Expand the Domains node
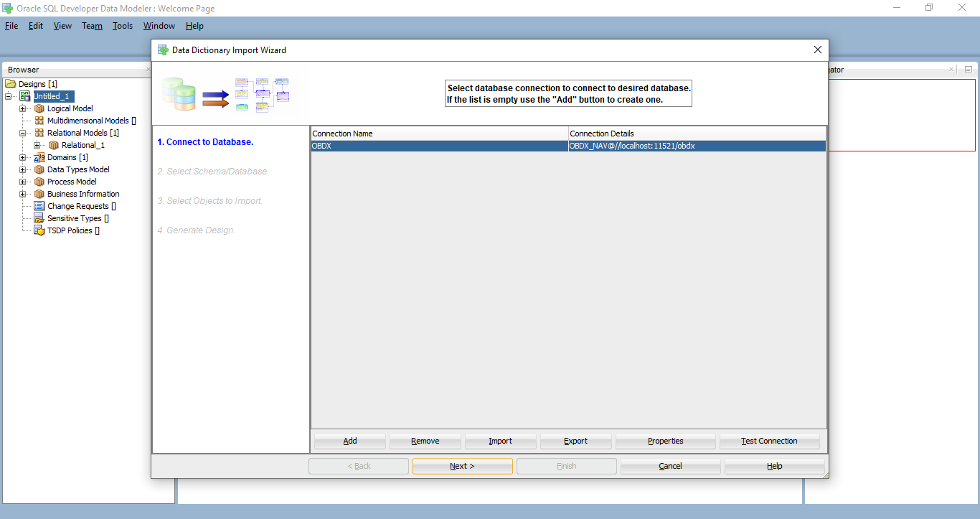This screenshot has height=519, width=980. tap(22, 157)
